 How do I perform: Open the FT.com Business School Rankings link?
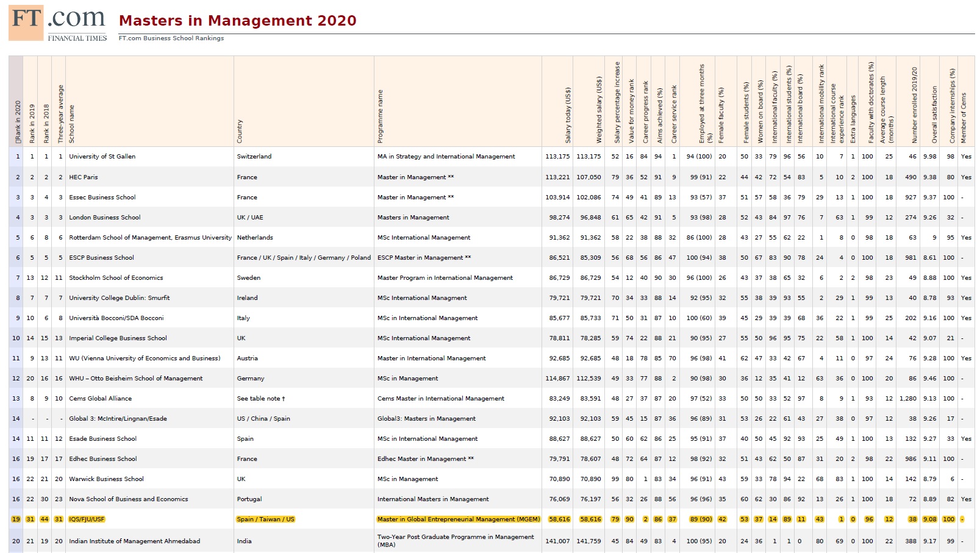click(x=171, y=38)
